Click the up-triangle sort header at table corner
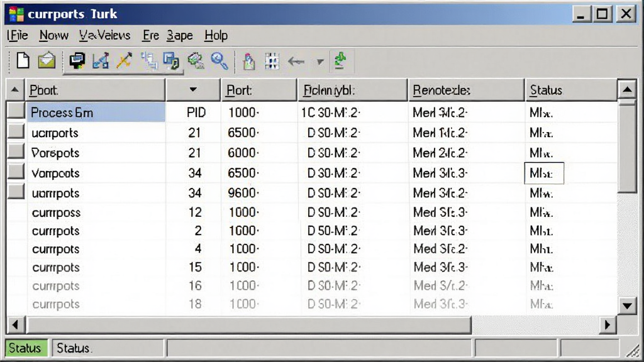644x362 pixels. (15, 90)
